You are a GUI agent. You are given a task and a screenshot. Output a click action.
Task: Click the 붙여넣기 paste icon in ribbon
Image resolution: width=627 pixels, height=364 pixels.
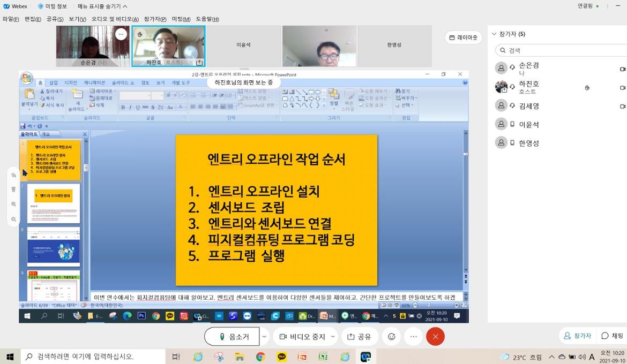click(x=29, y=94)
